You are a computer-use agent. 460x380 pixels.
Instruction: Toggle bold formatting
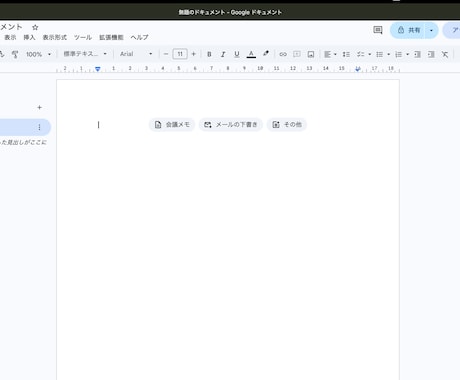point(209,54)
